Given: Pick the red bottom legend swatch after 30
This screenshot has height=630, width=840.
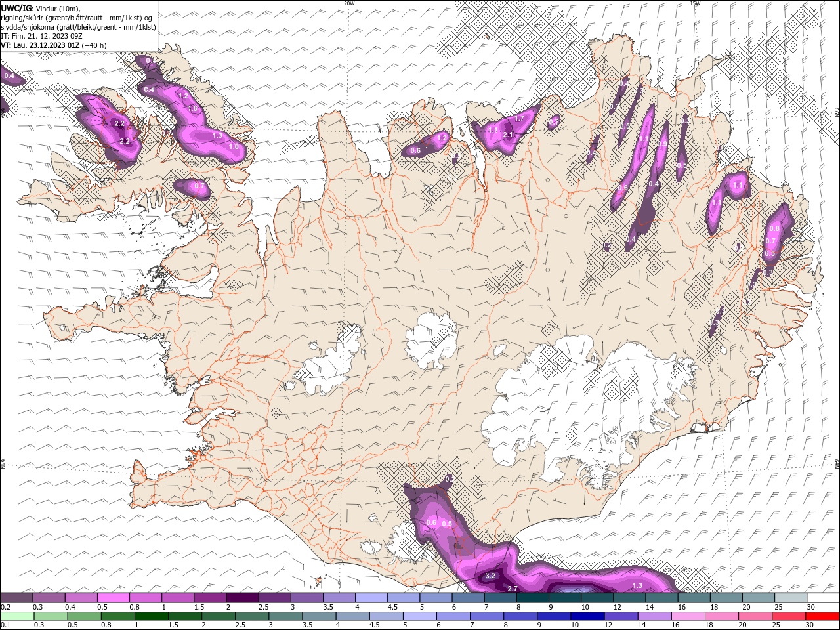Looking at the screenshot, I should [x=822, y=616].
